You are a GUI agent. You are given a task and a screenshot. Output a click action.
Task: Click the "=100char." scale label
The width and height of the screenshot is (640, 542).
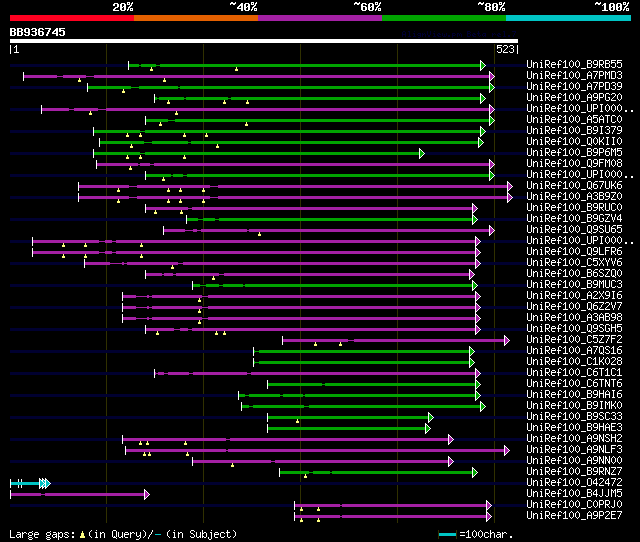[486, 534]
